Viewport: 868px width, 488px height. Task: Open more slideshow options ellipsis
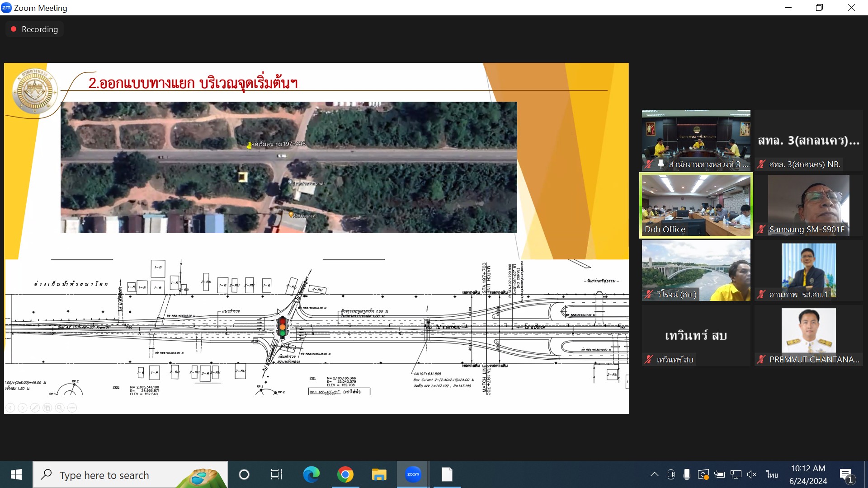tap(72, 408)
